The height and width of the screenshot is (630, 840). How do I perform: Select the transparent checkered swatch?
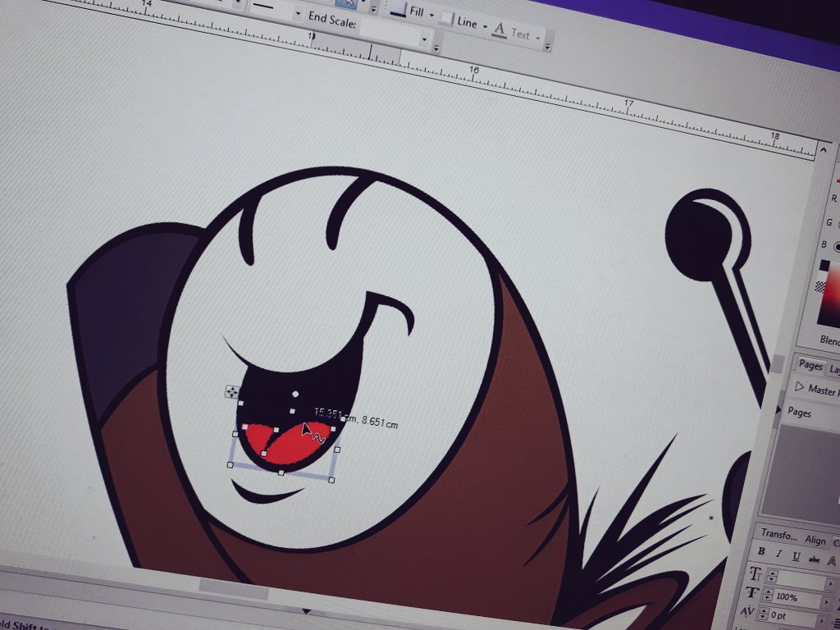819,286
